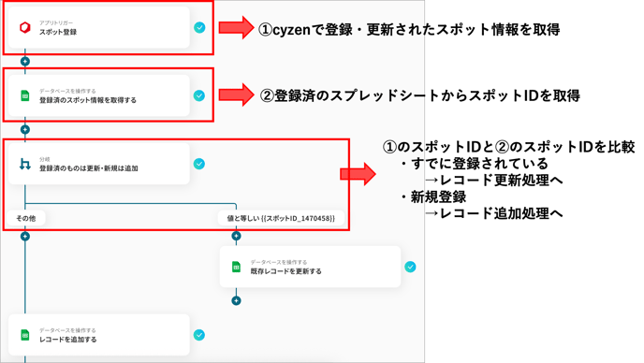Click the cyzen hexagon icon on スポット登録
Image resolution: width=644 pixels, height=363 pixels.
(25, 27)
